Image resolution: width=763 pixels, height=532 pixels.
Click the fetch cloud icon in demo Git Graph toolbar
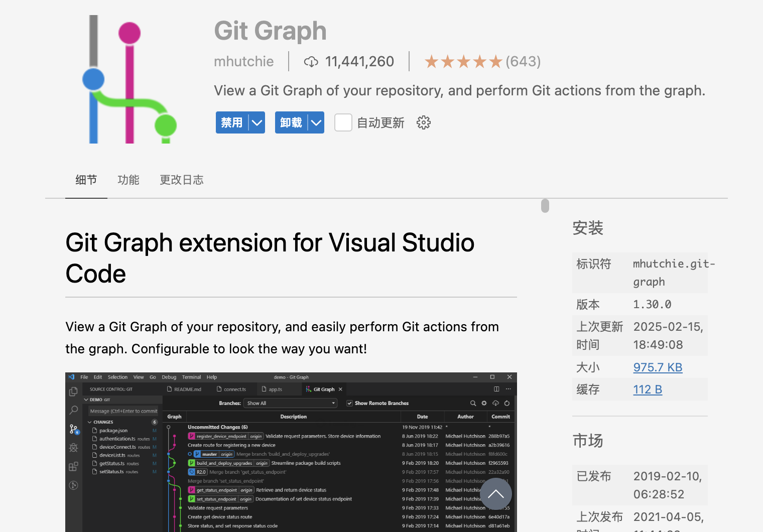click(495, 403)
